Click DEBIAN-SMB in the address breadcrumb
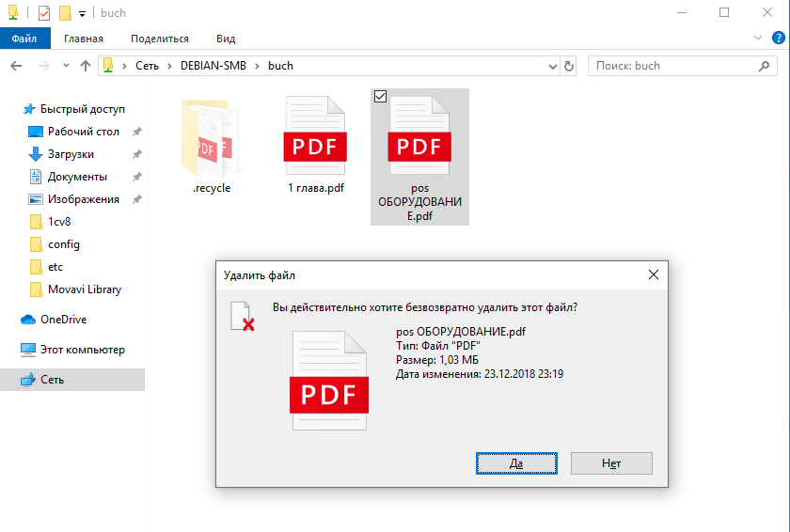The height and width of the screenshot is (532, 790). (213, 66)
